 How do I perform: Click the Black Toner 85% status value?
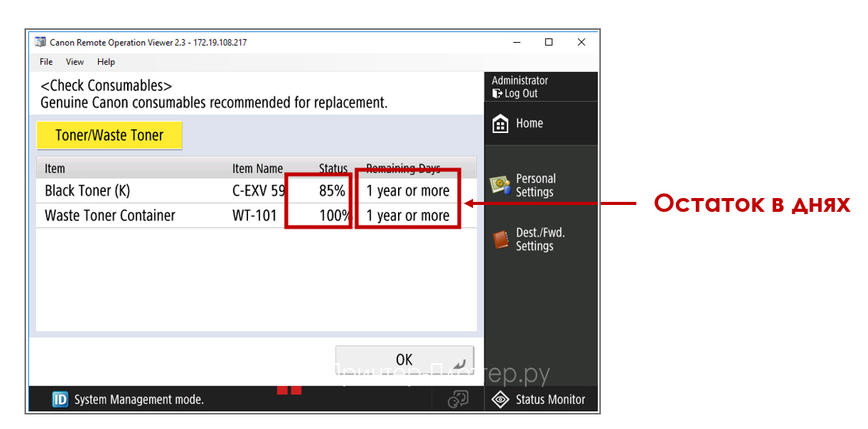[x=331, y=191]
